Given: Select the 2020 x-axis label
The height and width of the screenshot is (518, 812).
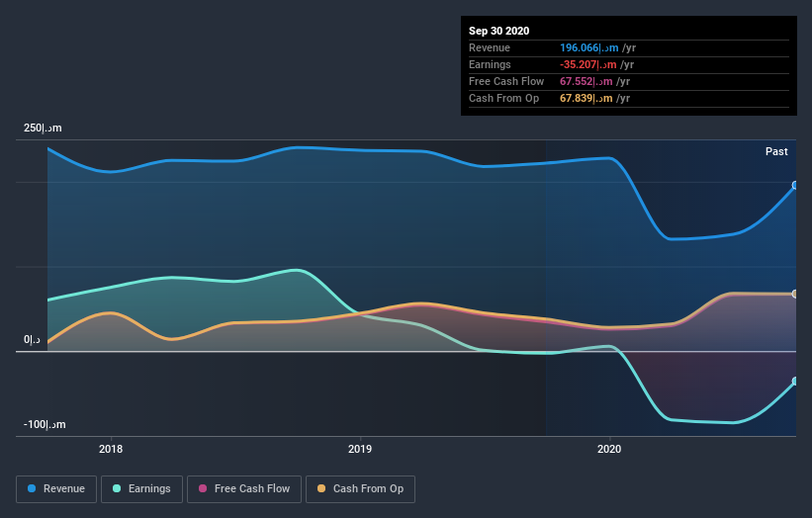Looking at the screenshot, I should [x=609, y=449].
